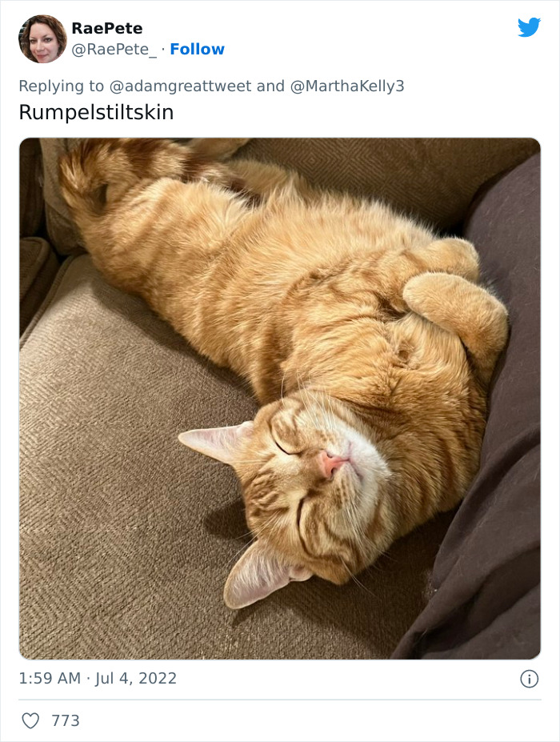Select the Rumpelstiltskin tweet text

(x=97, y=113)
